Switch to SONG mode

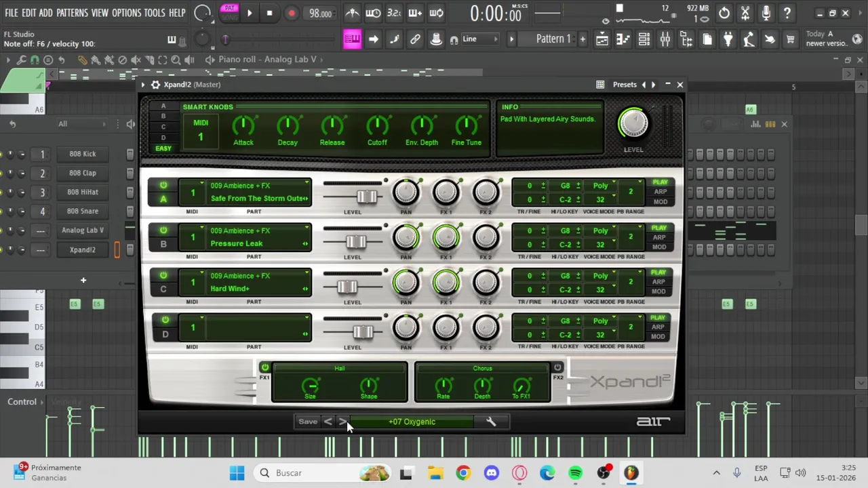pyautogui.click(x=229, y=17)
